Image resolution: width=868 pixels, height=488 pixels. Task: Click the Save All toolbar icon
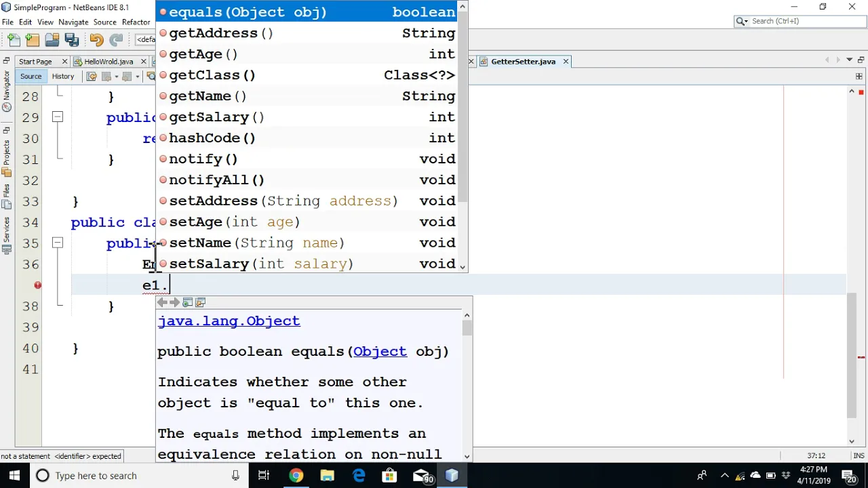(71, 40)
